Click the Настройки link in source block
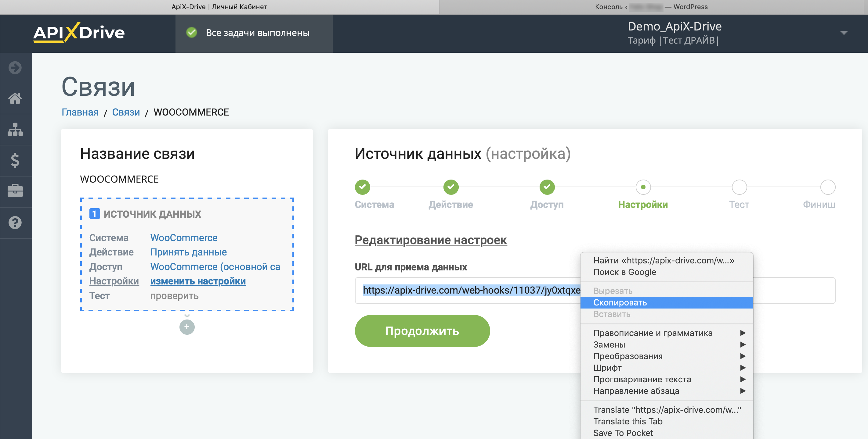The height and width of the screenshot is (439, 868). (114, 281)
